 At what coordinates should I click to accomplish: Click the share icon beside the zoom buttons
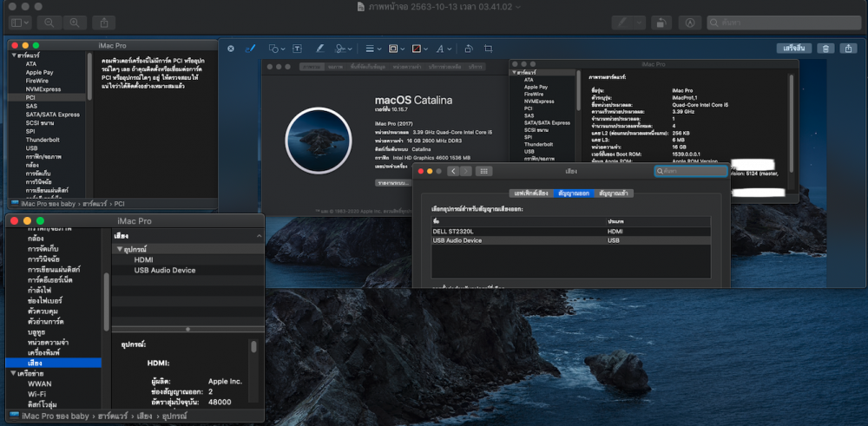[104, 23]
